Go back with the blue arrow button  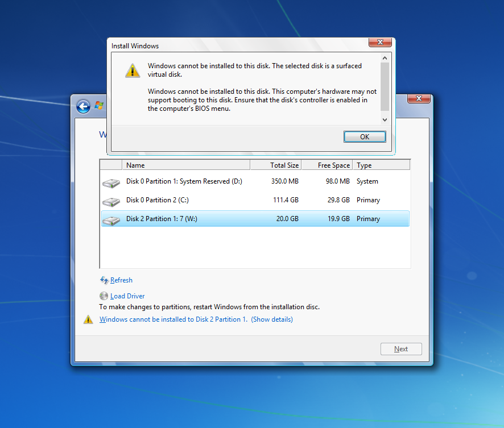coord(83,106)
